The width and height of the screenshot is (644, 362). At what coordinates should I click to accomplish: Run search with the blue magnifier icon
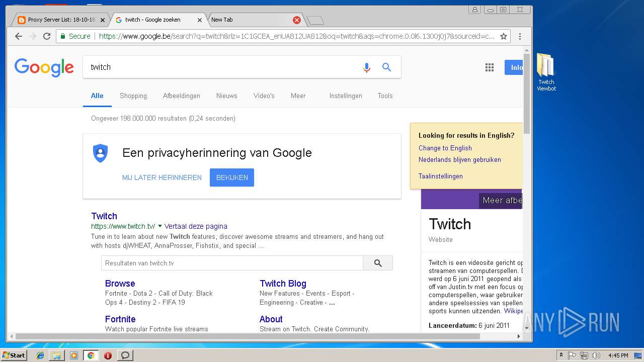coord(386,67)
